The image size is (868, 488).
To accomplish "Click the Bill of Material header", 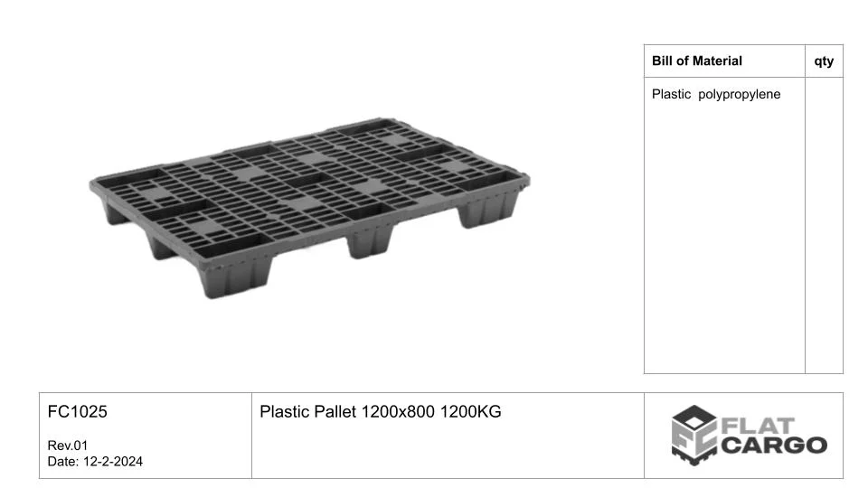I will click(x=696, y=61).
